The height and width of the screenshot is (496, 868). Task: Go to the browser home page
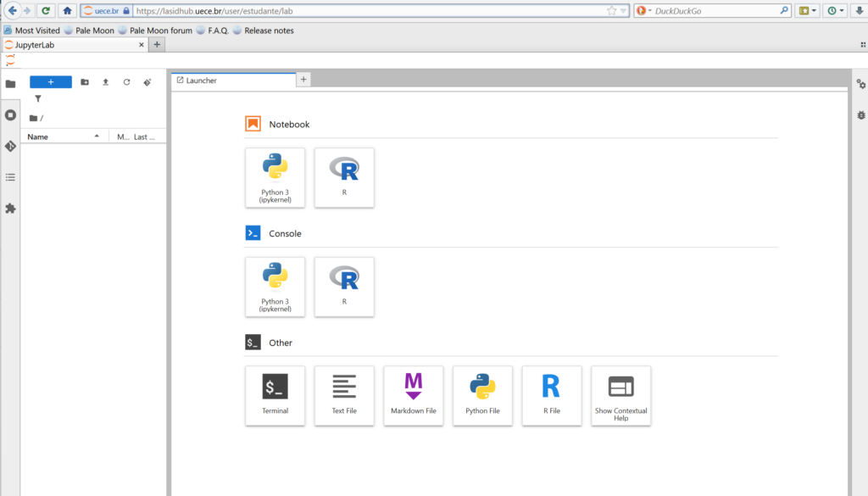click(67, 10)
